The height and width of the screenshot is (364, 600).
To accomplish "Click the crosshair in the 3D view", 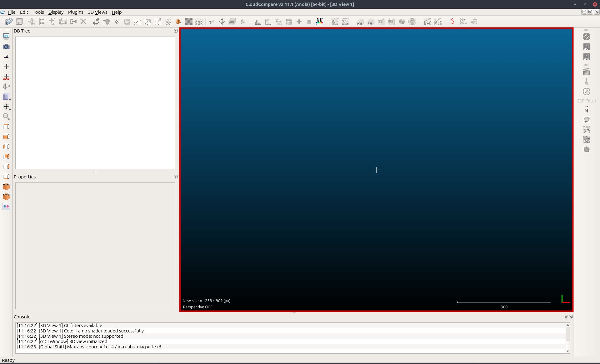I will (376, 170).
